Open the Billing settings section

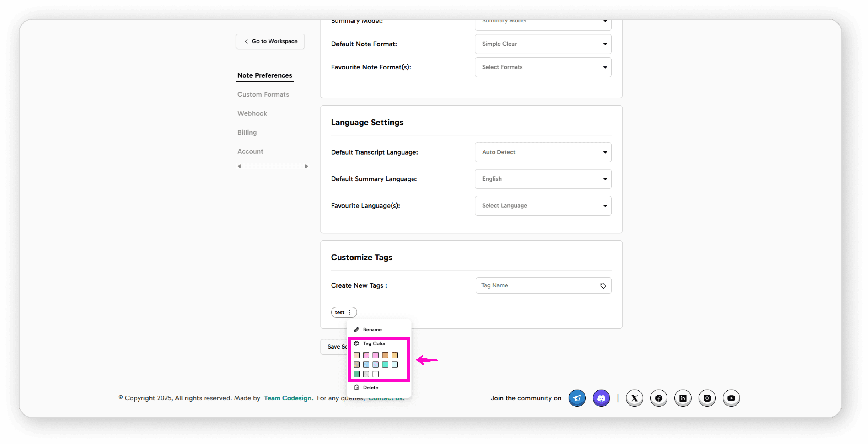(247, 132)
